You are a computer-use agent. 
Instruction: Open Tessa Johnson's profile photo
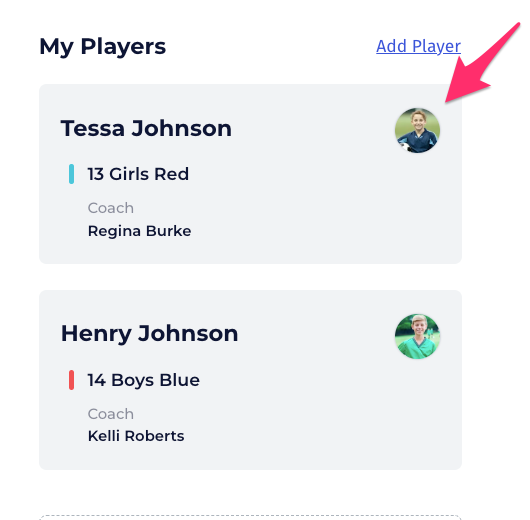point(417,131)
